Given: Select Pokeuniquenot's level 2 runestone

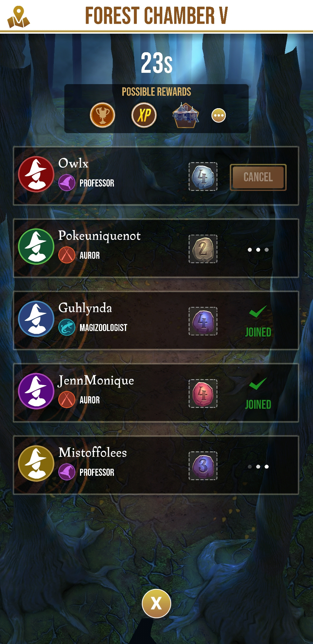Looking at the screenshot, I should click(203, 249).
